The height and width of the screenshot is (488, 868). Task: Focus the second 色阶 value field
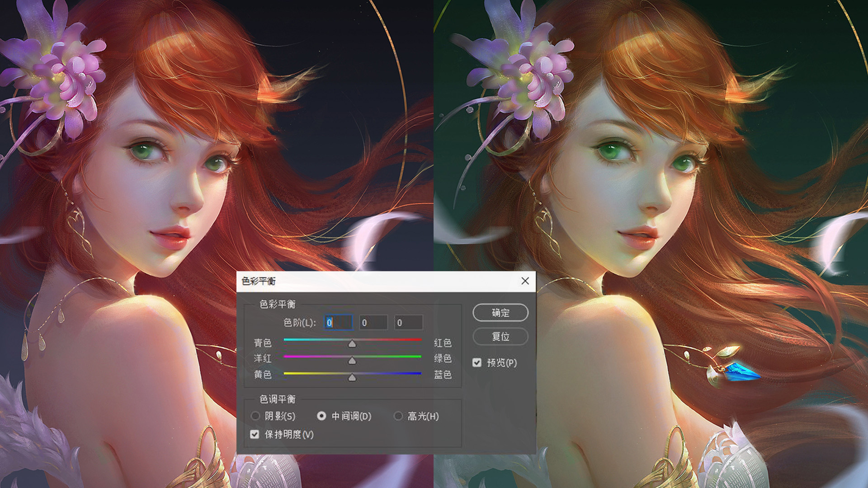(373, 323)
